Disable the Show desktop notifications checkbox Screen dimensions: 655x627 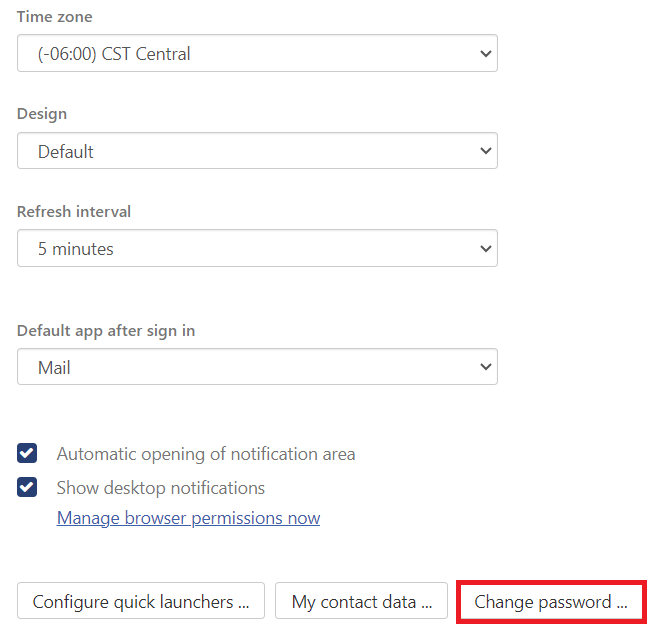coord(27,487)
